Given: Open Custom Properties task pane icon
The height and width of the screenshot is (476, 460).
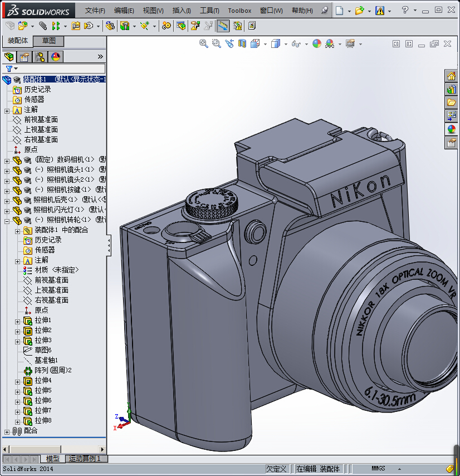Looking at the screenshot, I should pos(451,142).
